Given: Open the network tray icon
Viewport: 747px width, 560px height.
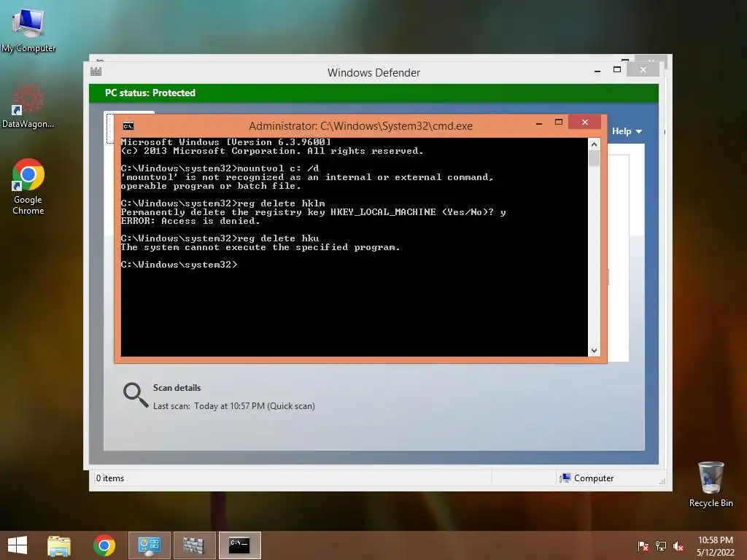Looking at the screenshot, I should click(x=661, y=545).
